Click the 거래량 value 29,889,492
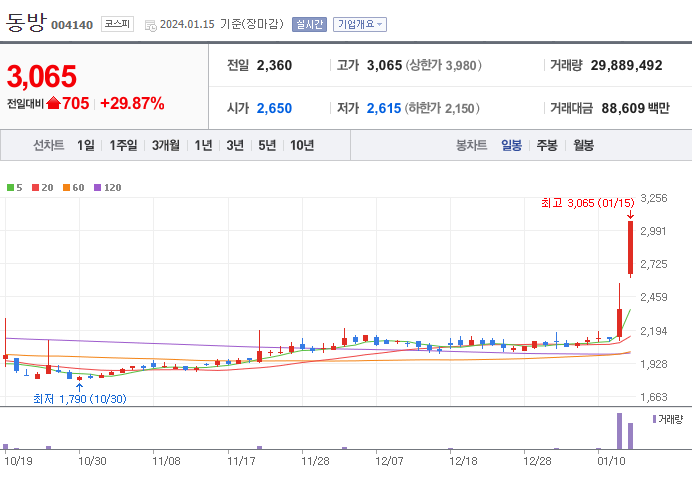This screenshot has width=692, height=479. point(626,65)
